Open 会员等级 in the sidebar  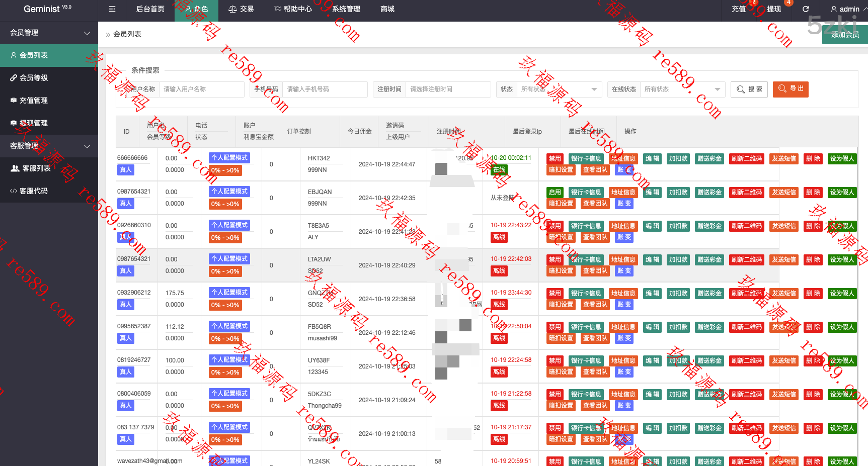pyautogui.click(x=34, y=78)
